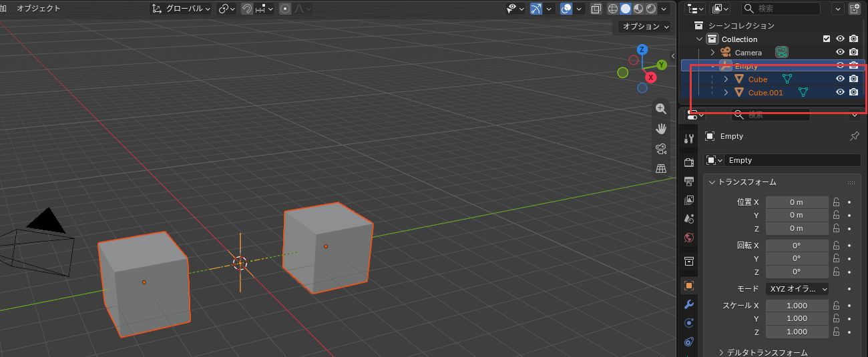Click the green camera data icon

click(781, 52)
